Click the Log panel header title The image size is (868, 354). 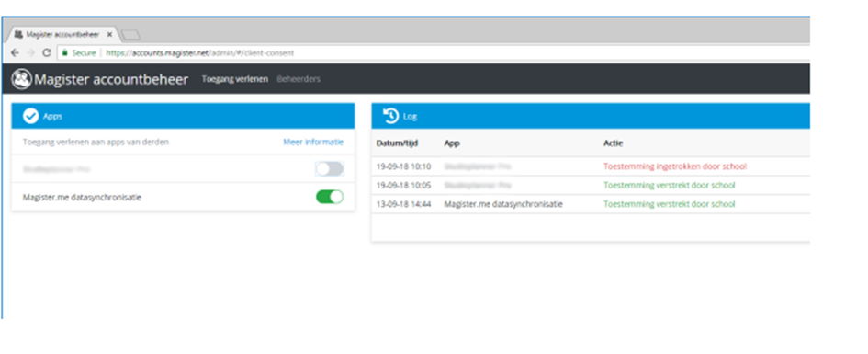[x=411, y=117]
